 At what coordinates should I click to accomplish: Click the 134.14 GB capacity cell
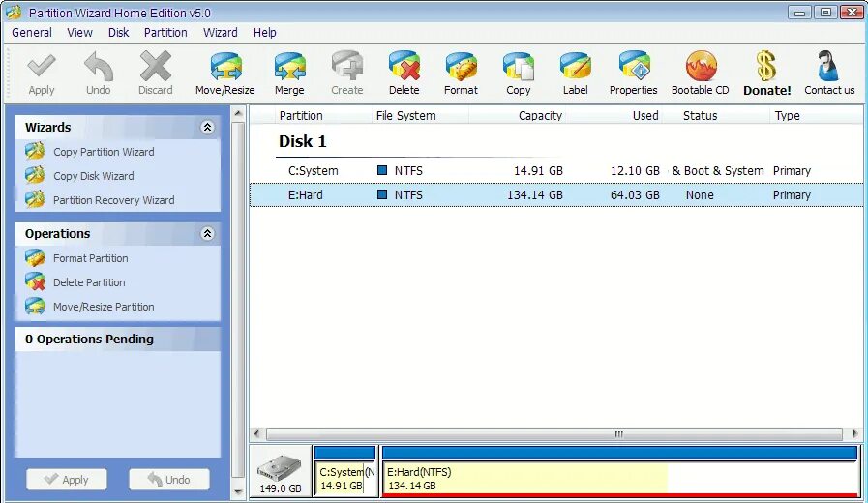[535, 194]
